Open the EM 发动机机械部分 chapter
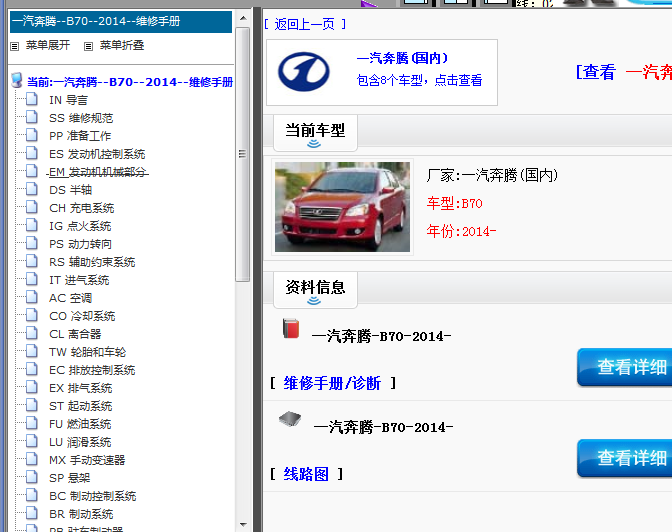This screenshot has height=532, width=672. pos(97,172)
